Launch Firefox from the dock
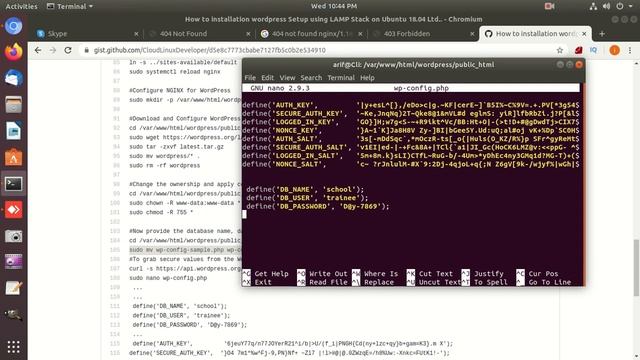 pyautogui.click(x=13, y=52)
